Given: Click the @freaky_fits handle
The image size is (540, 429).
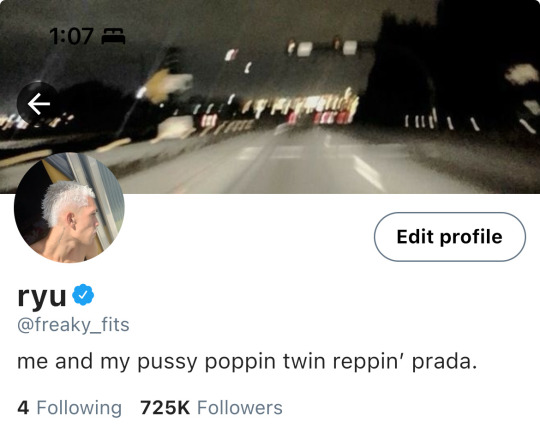Looking at the screenshot, I should pyautogui.click(x=73, y=325).
